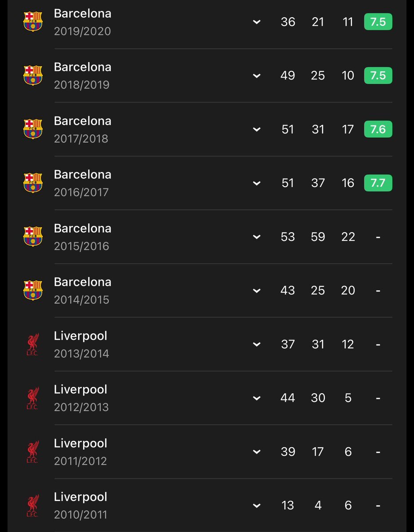414x532 pixels.
Task: Select the Barcelona 2018/2019 team name
Action: pyautogui.click(x=83, y=67)
